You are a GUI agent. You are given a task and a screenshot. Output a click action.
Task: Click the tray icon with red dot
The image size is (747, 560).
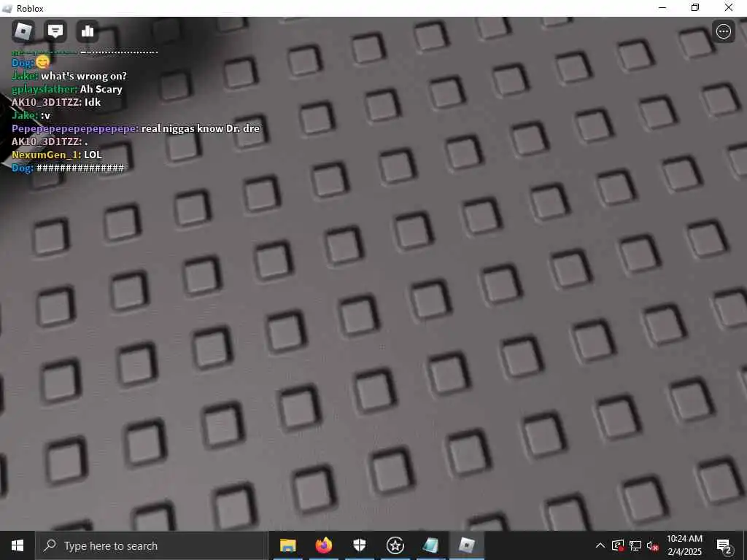[x=618, y=545]
